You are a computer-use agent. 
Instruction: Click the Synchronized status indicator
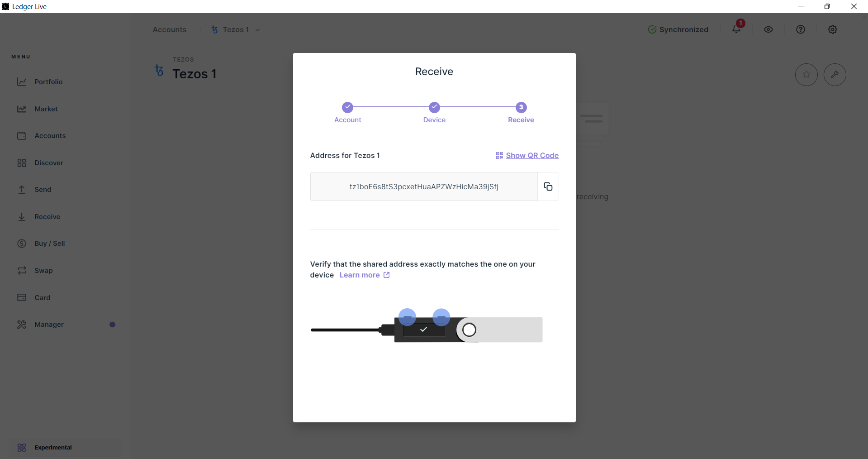[x=678, y=29]
